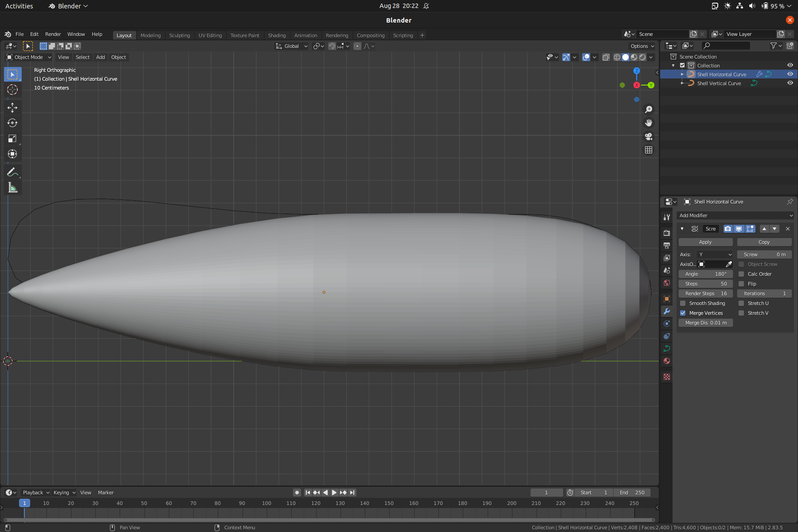This screenshot has height=532, width=798.
Task: Open the Active Tool properties tab
Action: click(x=667, y=217)
